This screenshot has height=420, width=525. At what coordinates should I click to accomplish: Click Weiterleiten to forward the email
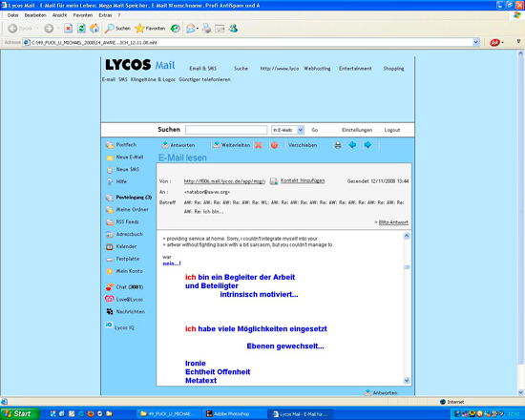[232, 145]
